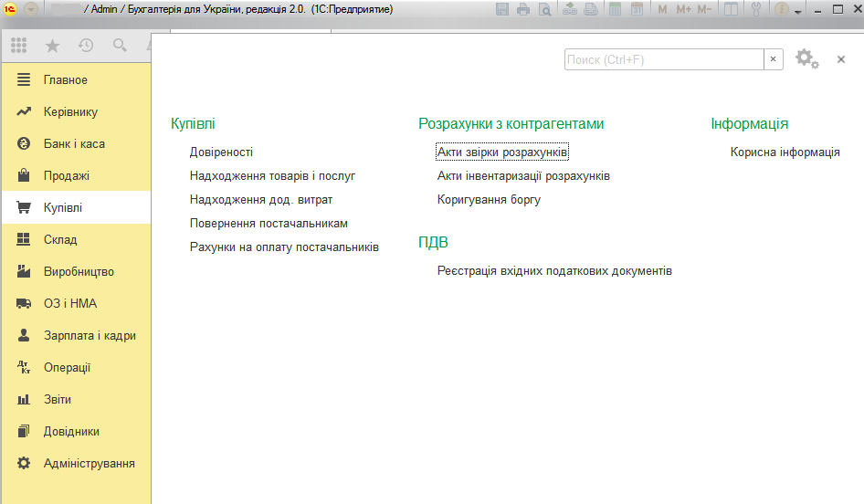Open the round dropdown arrow beside the 1C logo

pyautogui.click(x=31, y=9)
